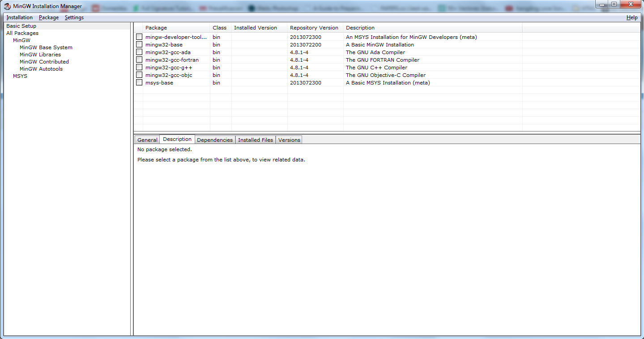Toggle checkbox for mingw-developer-toolkit package

[x=139, y=37]
